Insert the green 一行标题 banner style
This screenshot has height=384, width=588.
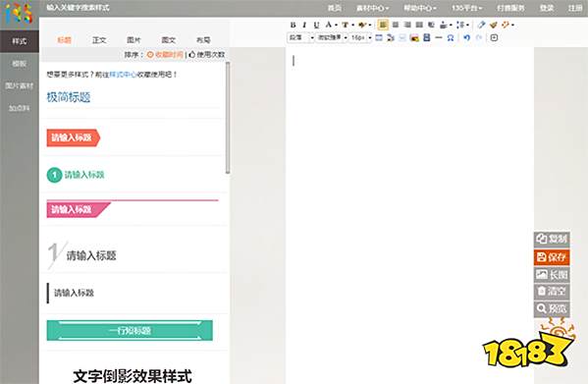pos(130,331)
